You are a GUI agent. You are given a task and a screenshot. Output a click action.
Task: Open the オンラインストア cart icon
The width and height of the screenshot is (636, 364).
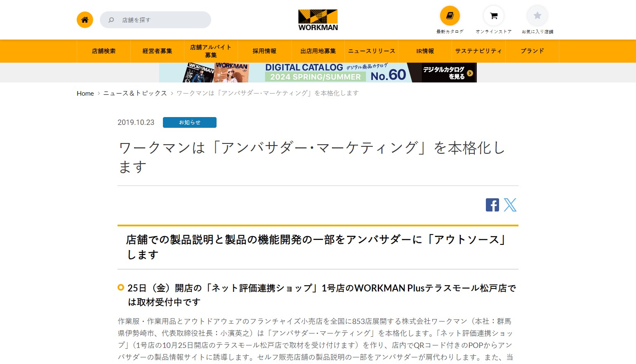pyautogui.click(x=494, y=16)
